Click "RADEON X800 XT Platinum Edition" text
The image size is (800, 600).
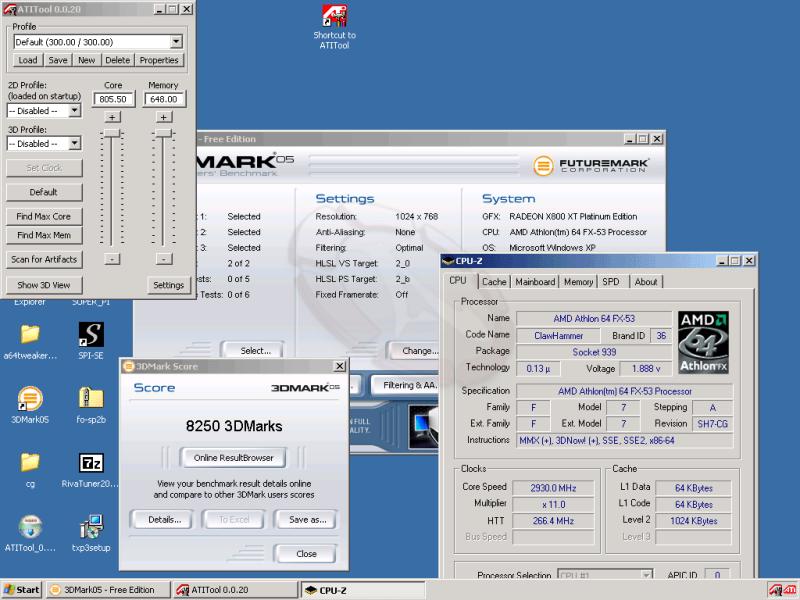coord(573,216)
